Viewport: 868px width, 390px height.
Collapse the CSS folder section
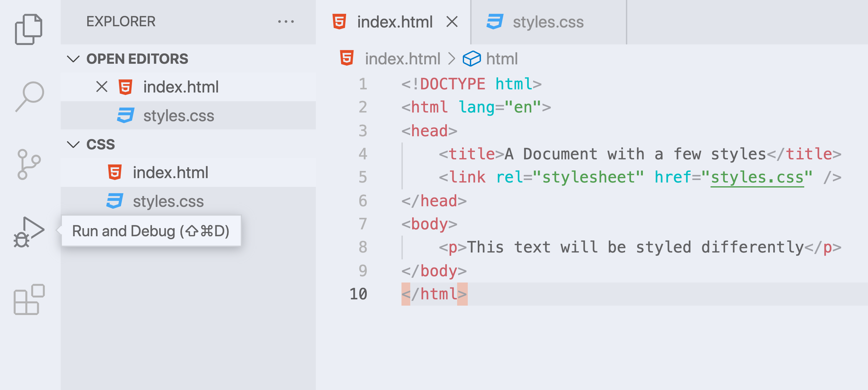pos(73,144)
